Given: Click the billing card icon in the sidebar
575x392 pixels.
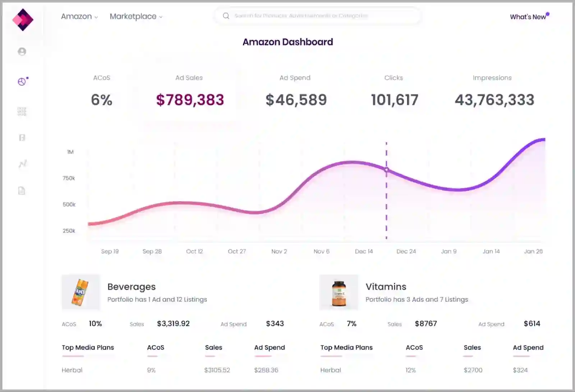Looking at the screenshot, I should (x=22, y=138).
